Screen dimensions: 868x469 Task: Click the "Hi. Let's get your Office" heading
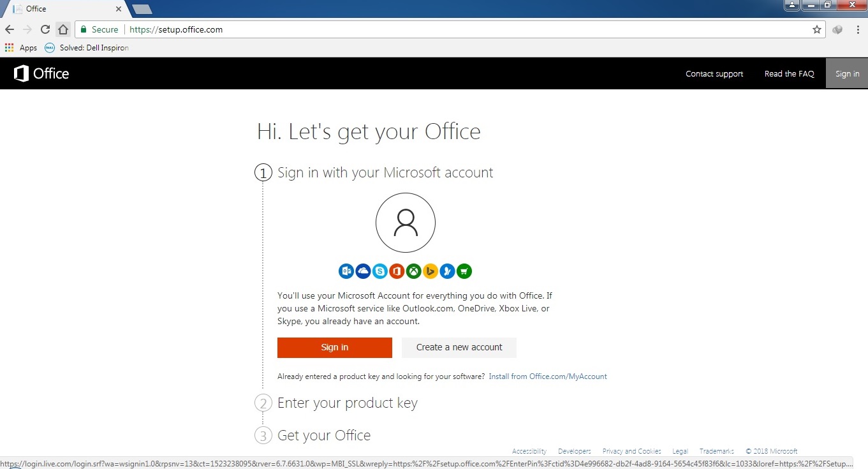(x=369, y=131)
